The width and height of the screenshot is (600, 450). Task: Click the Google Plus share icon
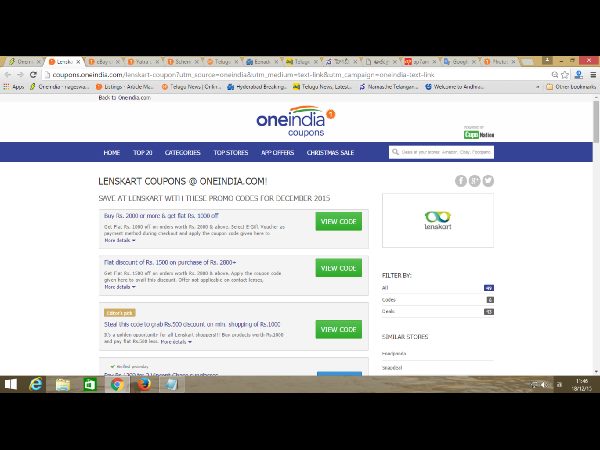[475, 181]
